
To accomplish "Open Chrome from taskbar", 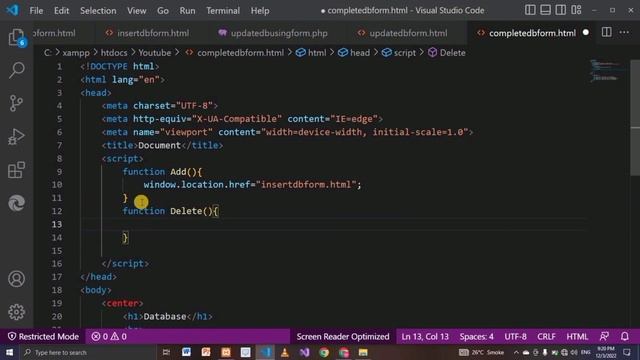I will [324, 352].
